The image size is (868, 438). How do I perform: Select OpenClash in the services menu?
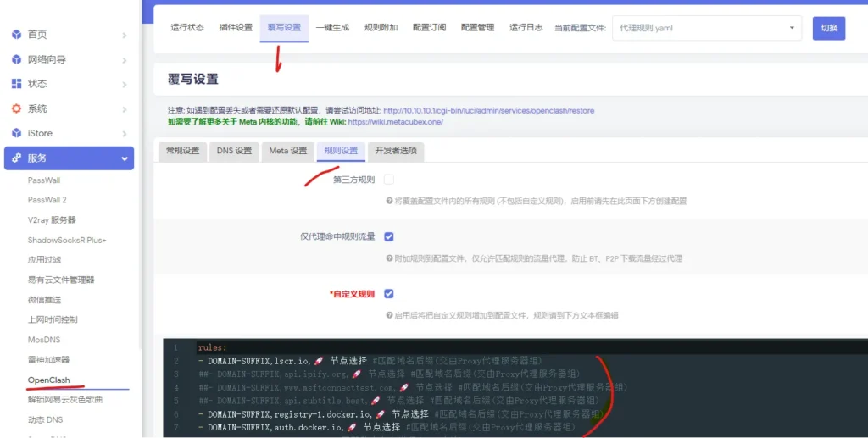pyautogui.click(x=48, y=380)
